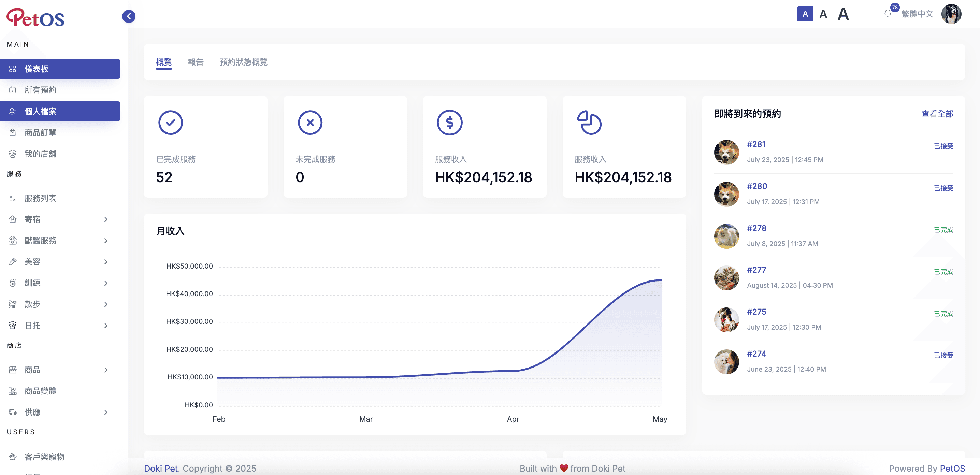Select the 美容 grooming scissors icon
980x475 pixels.
[x=13, y=262]
